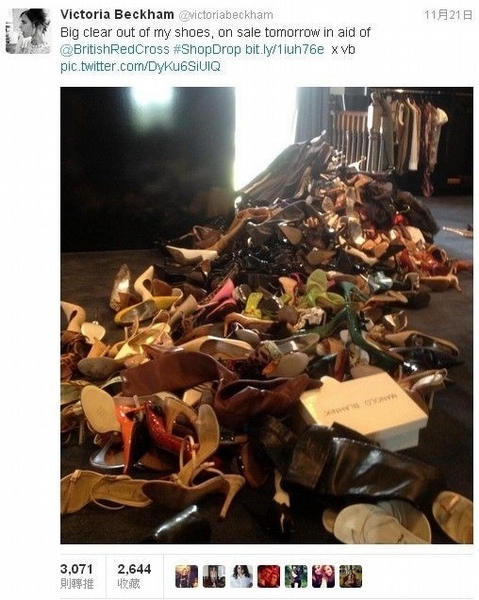479x600 pixels.
Task: Open the @BritishRedCross mention
Action: tap(115, 49)
